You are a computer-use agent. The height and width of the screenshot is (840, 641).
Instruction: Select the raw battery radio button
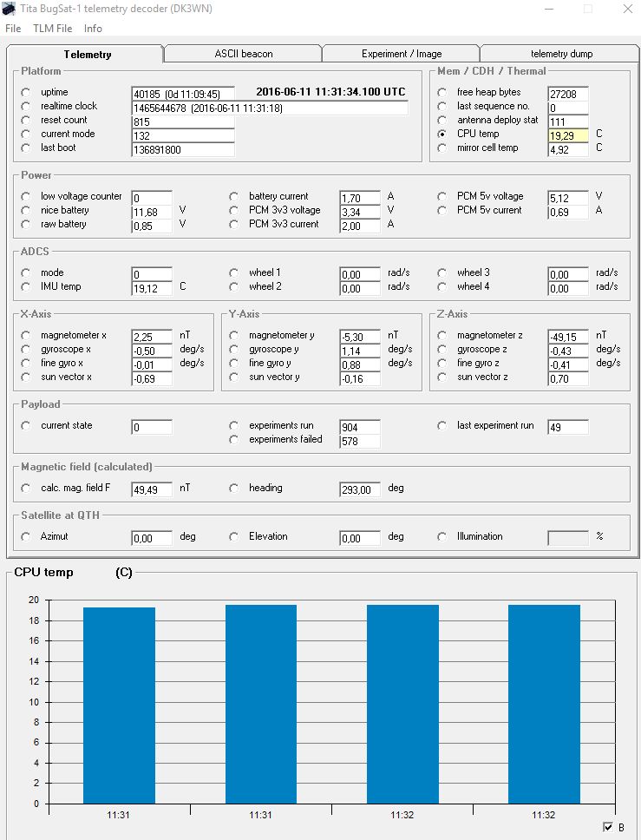click(26, 225)
